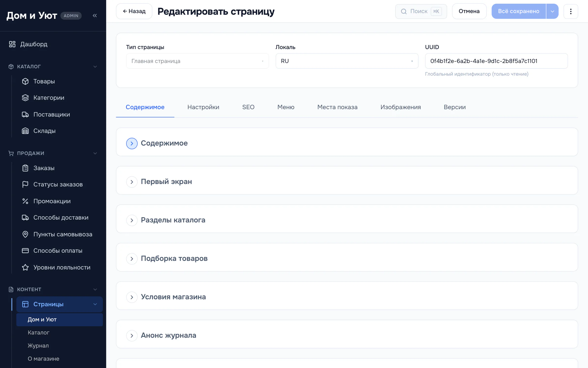Click the Страницы layout icon

[x=25, y=304]
